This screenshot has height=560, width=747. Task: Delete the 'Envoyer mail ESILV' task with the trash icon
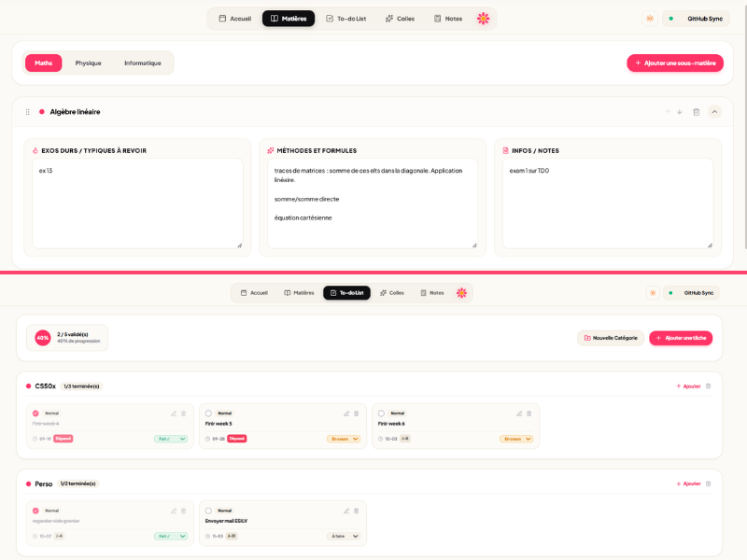[357, 511]
